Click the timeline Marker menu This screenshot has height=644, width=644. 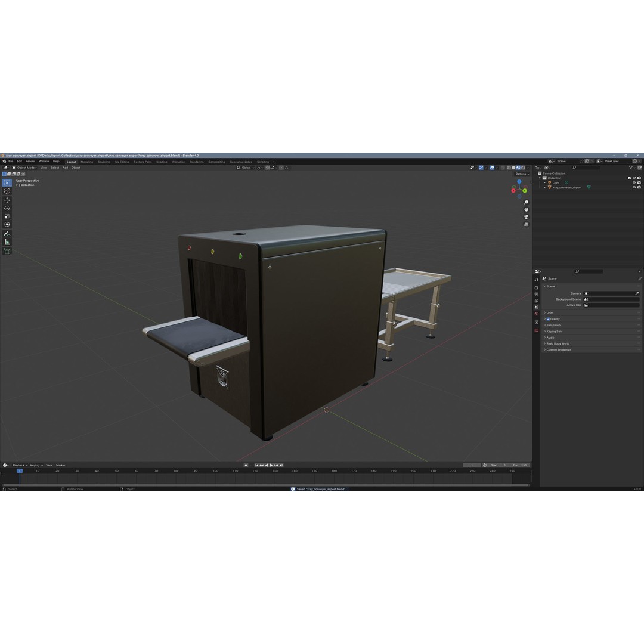click(x=61, y=465)
